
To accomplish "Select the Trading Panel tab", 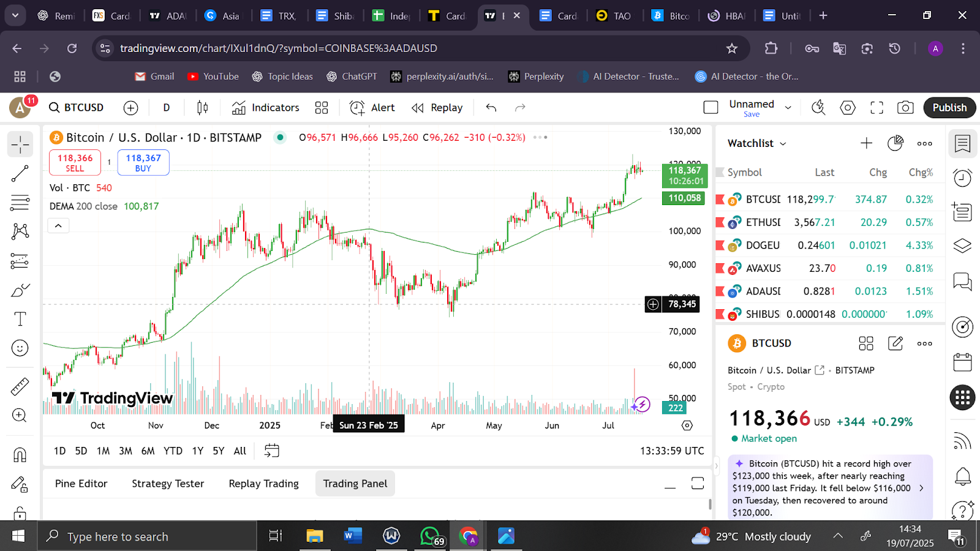I will [x=355, y=484].
